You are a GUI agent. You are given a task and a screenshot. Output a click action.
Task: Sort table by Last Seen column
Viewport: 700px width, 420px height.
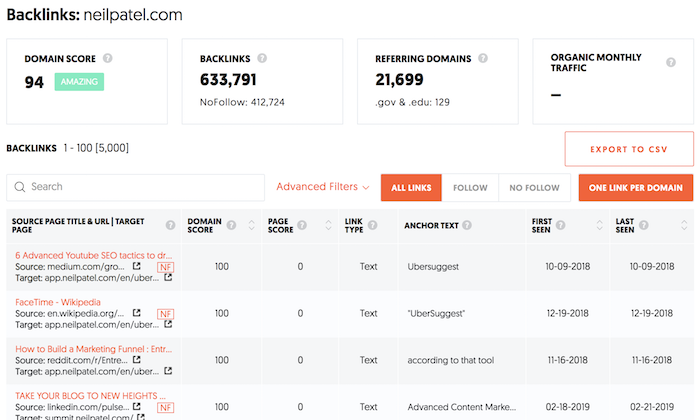(x=684, y=225)
